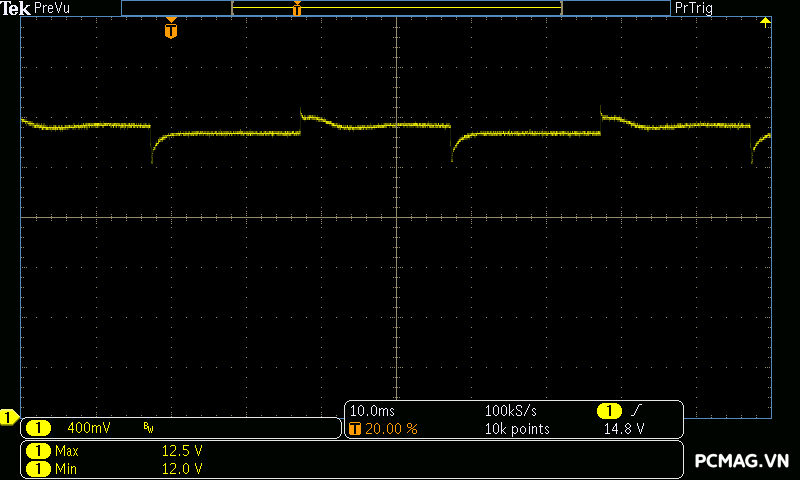Screen dimensions: 800x480
Task: Click the PrTrig trigger status label
Action: 696,8
